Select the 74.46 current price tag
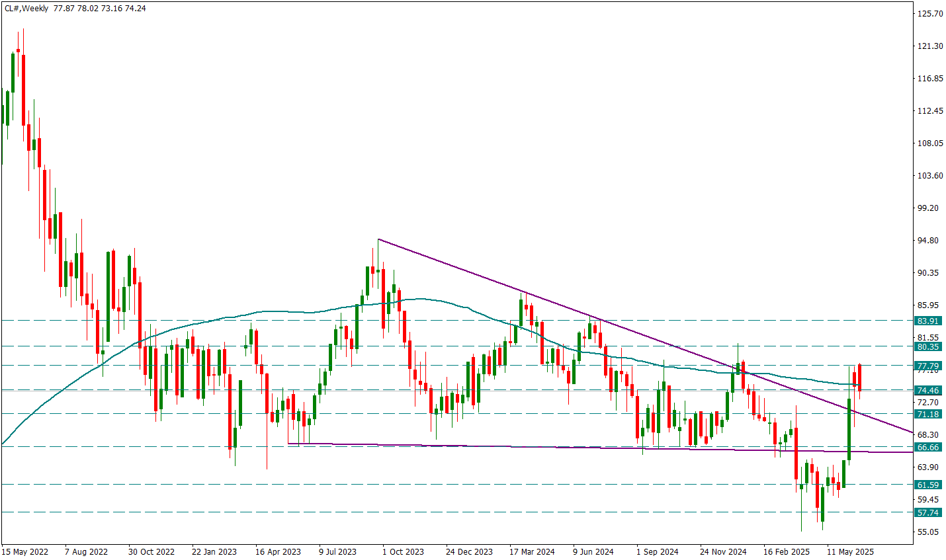Screen dimensions: 946x560 pyautogui.click(x=928, y=390)
